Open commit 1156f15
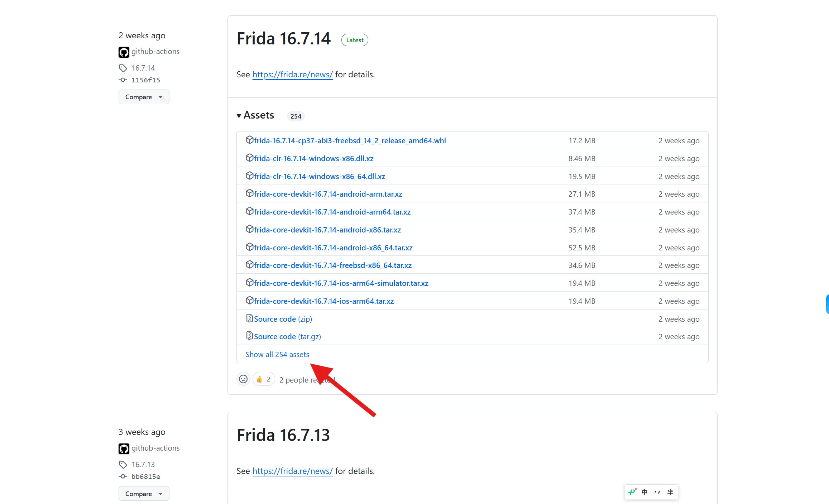829x504 pixels. pyautogui.click(x=146, y=80)
